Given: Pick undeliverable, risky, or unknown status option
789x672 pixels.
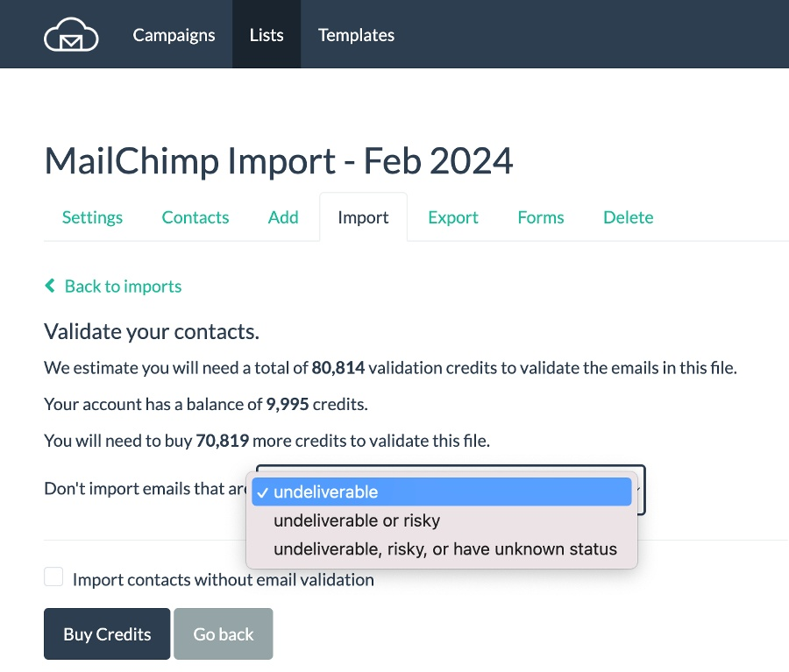Looking at the screenshot, I should [441, 548].
